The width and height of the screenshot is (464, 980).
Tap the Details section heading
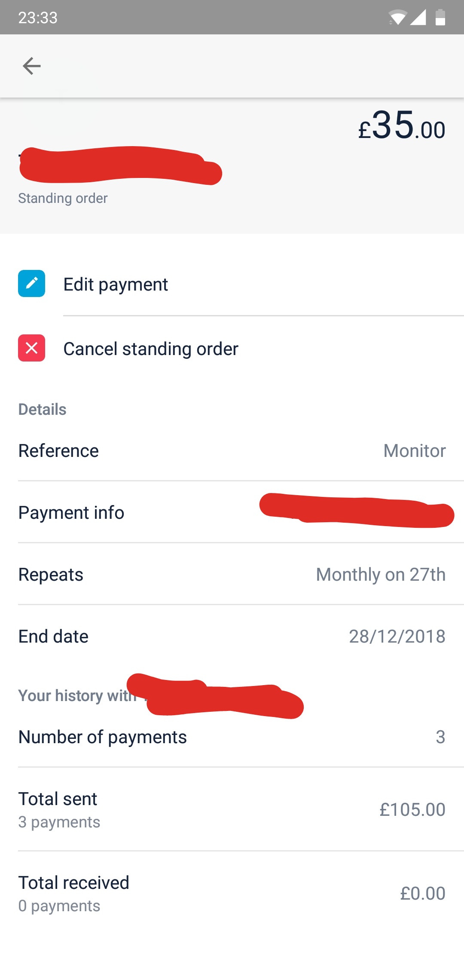(x=42, y=409)
